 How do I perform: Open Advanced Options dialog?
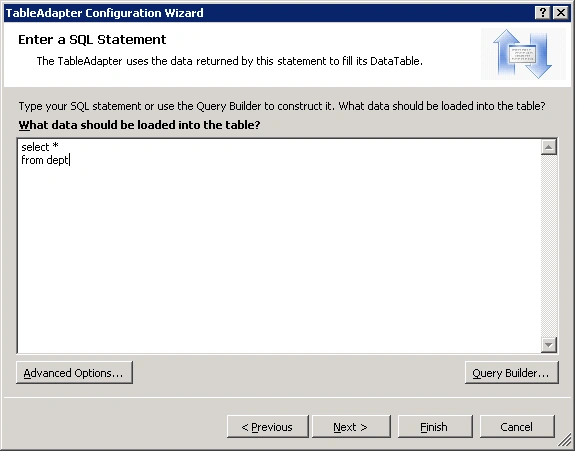coord(74,373)
